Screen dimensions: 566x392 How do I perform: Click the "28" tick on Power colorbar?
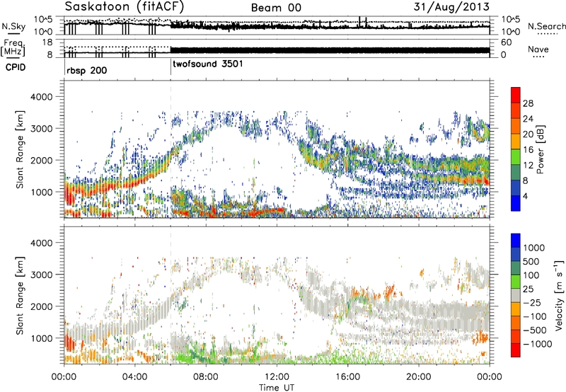click(x=528, y=103)
